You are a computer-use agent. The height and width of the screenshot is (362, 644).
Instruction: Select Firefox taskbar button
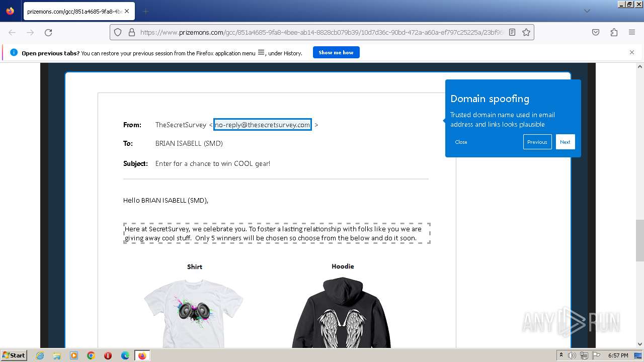click(x=142, y=355)
